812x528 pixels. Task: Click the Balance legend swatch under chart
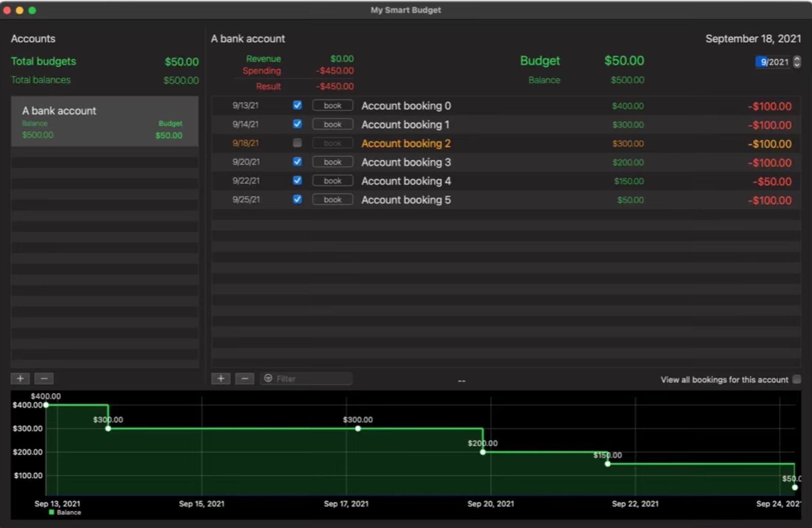(x=52, y=512)
